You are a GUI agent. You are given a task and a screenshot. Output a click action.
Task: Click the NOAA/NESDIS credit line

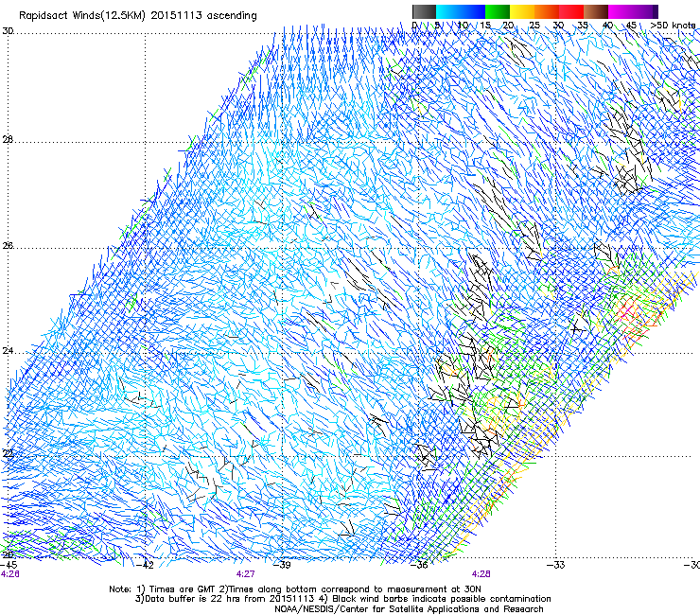pyautogui.click(x=409, y=608)
